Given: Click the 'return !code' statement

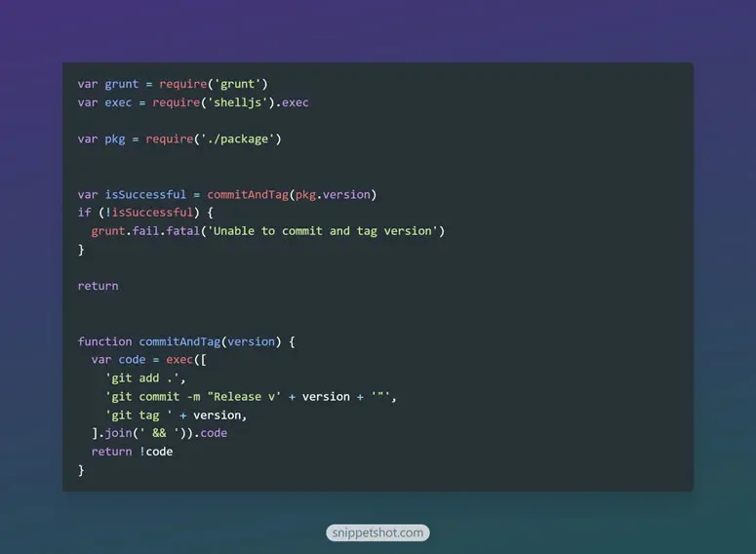Looking at the screenshot, I should tap(132, 452).
